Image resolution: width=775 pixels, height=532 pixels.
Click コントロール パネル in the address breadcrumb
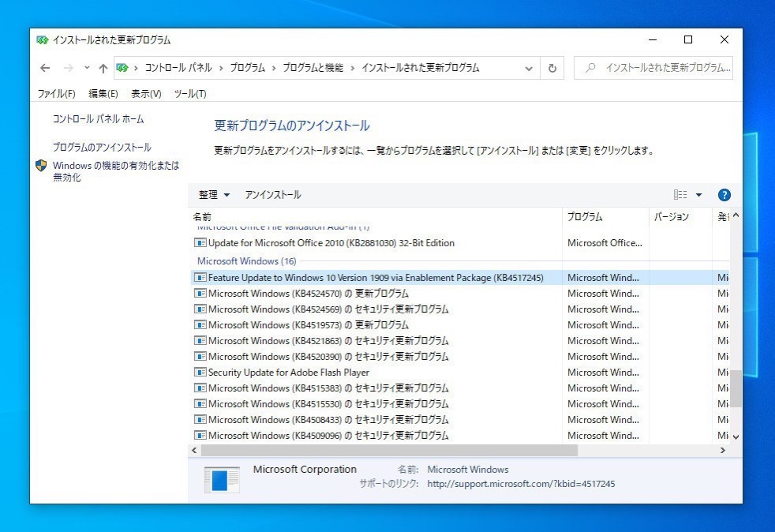pyautogui.click(x=178, y=68)
